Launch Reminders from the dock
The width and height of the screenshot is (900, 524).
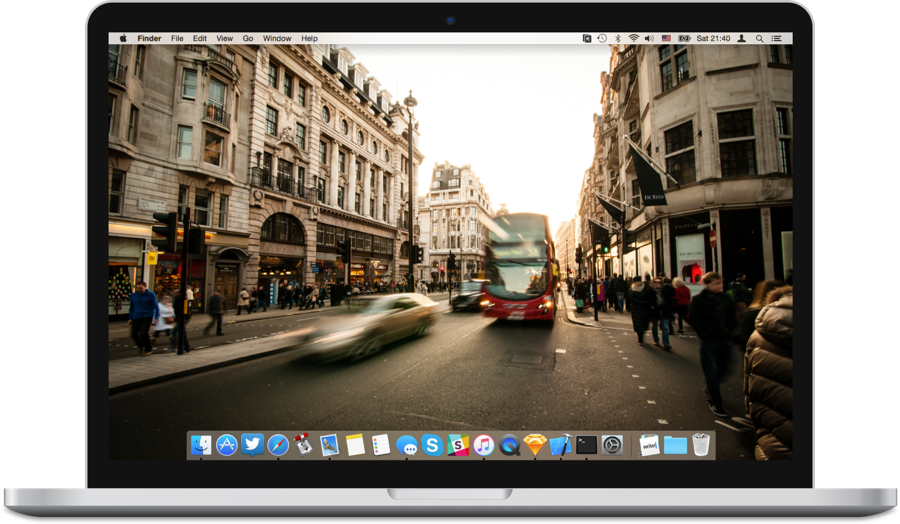[381, 445]
